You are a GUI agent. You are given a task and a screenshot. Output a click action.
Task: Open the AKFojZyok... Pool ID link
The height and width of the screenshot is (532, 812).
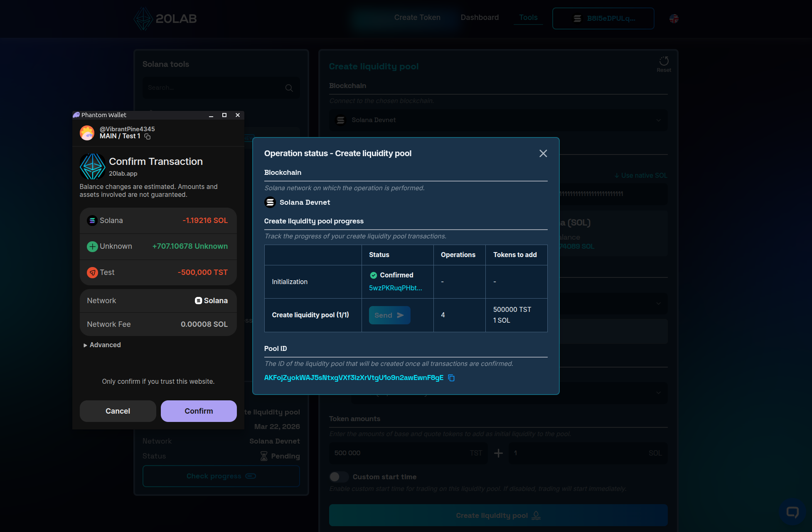[x=354, y=378]
